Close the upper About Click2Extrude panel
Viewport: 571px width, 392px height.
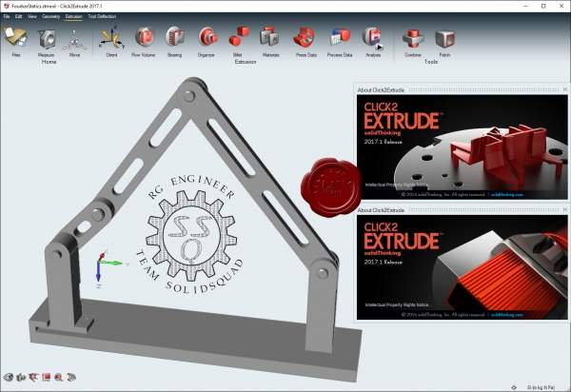coord(564,89)
